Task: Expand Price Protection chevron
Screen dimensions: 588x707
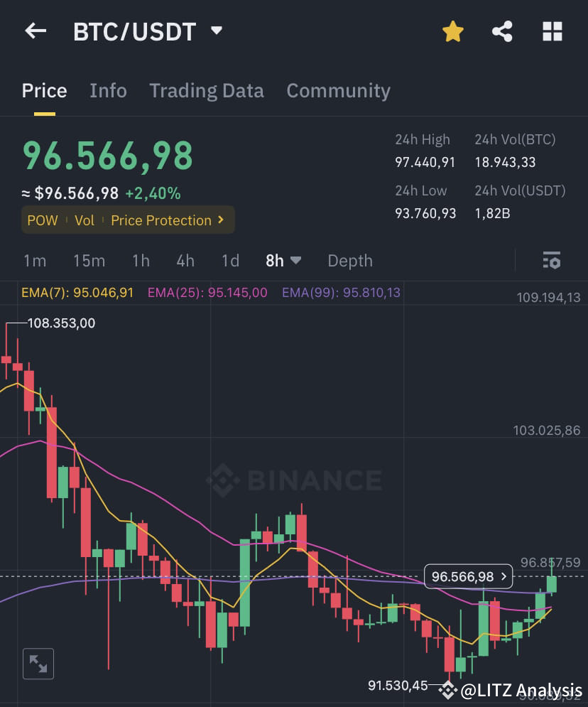Action: (221, 220)
